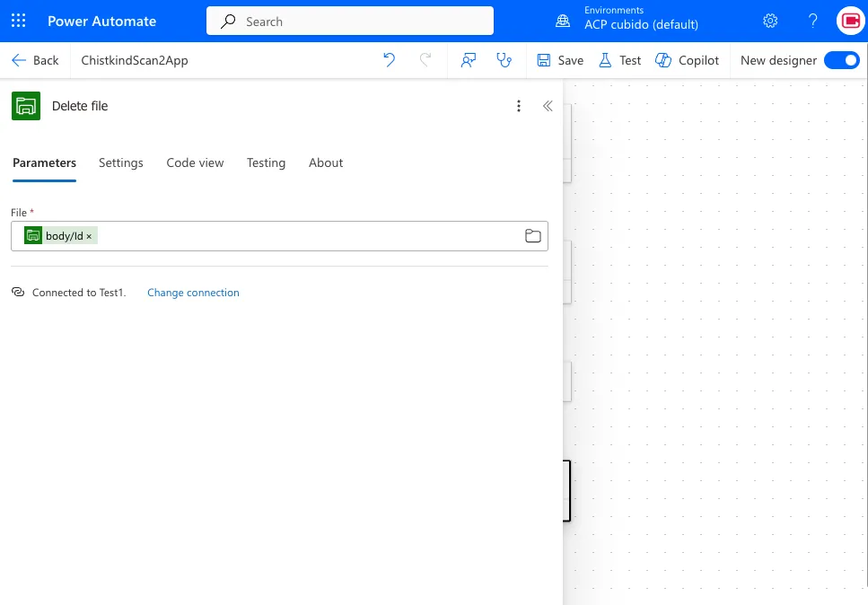Click the Change connection link

[x=193, y=292]
